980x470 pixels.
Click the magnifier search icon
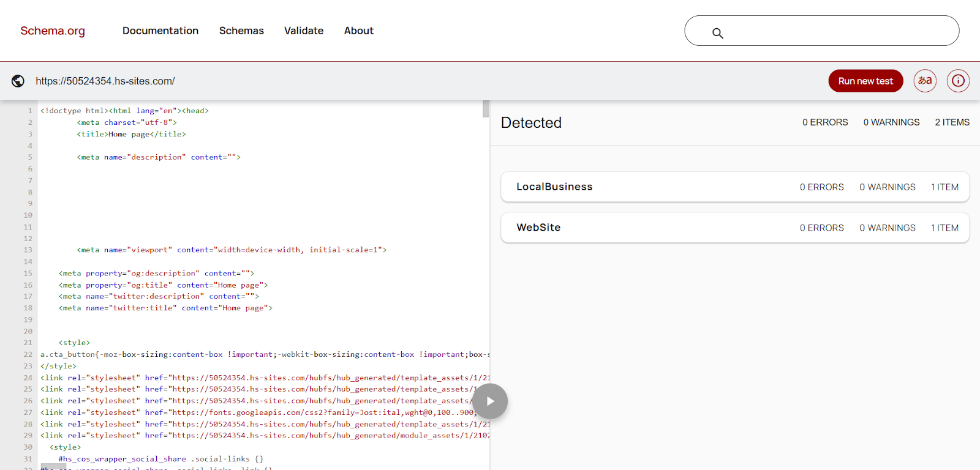coord(717,33)
